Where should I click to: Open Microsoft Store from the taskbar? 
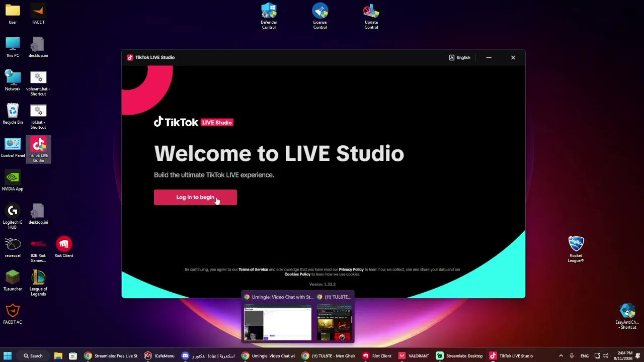(73, 356)
